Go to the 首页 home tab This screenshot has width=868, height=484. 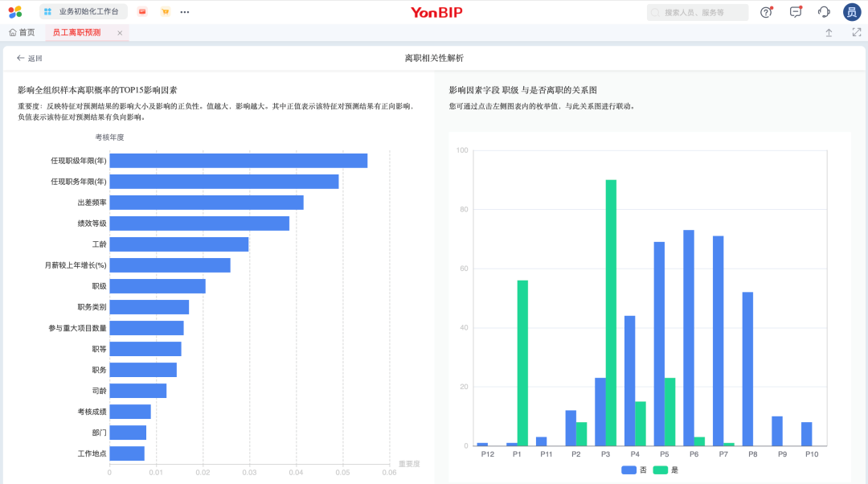23,33
